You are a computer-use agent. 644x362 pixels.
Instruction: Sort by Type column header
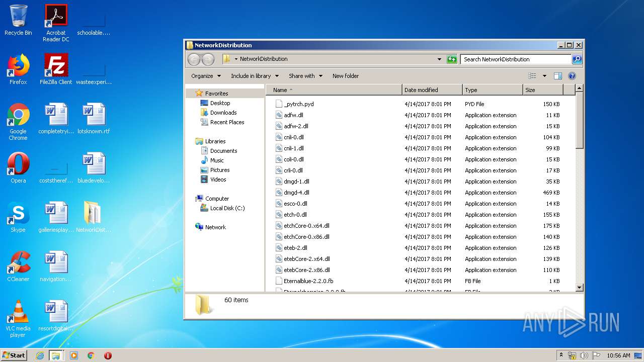click(493, 90)
